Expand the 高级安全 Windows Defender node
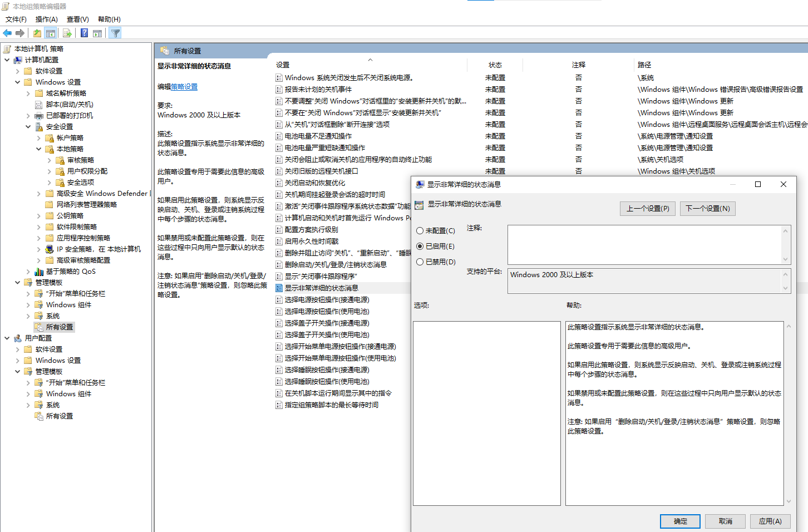This screenshot has width=808, height=532. 38,194
